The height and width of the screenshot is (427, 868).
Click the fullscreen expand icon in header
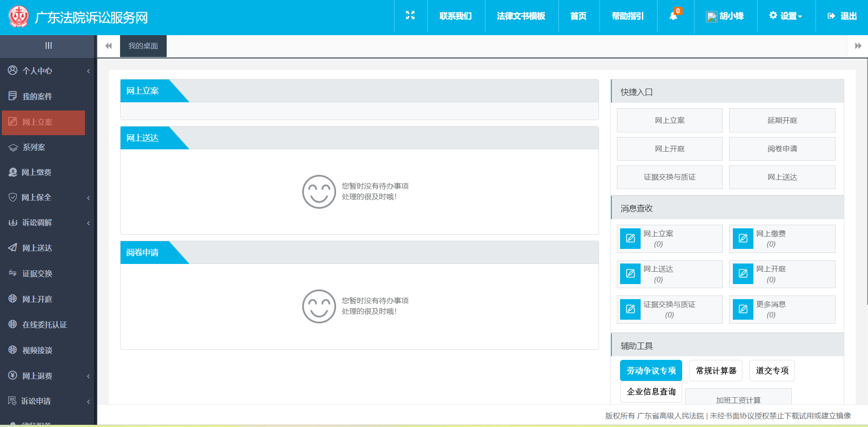click(410, 16)
